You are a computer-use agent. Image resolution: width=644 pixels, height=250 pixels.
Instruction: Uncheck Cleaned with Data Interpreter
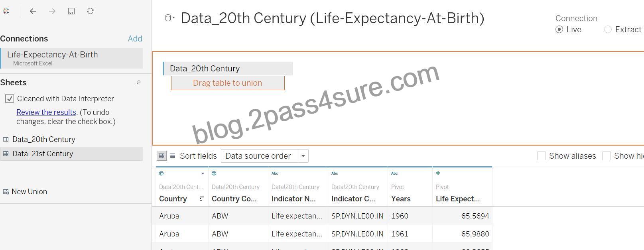pyautogui.click(x=10, y=98)
